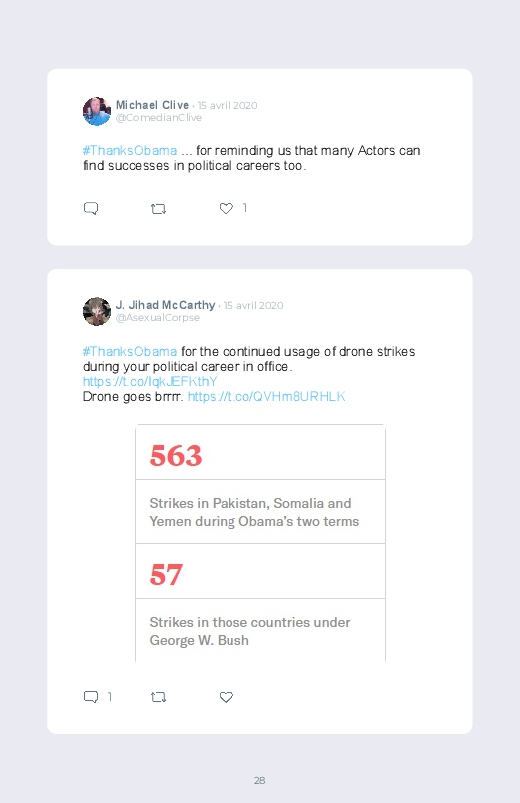This screenshot has height=803, width=520.
Task: Click the like count beside Michael Clive's heart icon
Action: point(244,208)
